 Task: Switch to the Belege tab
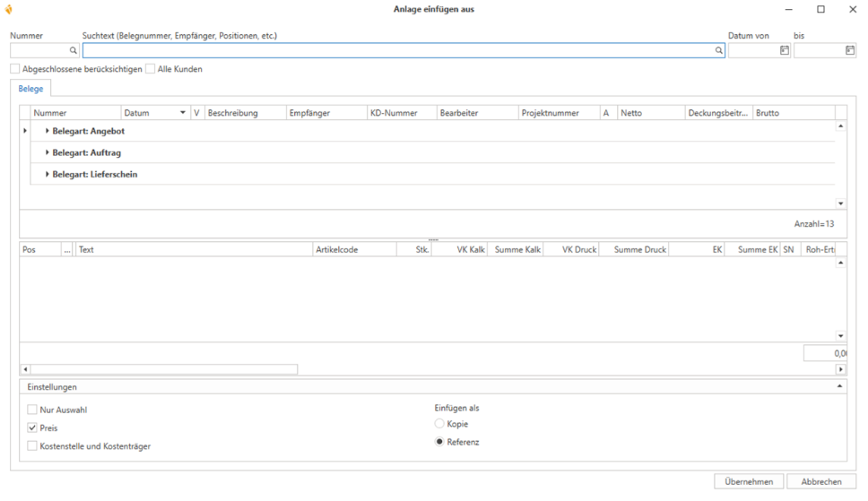pyautogui.click(x=30, y=89)
